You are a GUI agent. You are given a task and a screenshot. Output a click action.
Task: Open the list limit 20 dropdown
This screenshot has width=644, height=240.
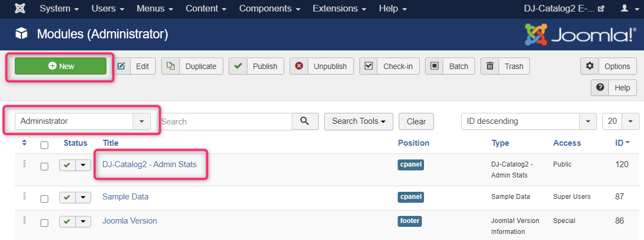[620, 121]
